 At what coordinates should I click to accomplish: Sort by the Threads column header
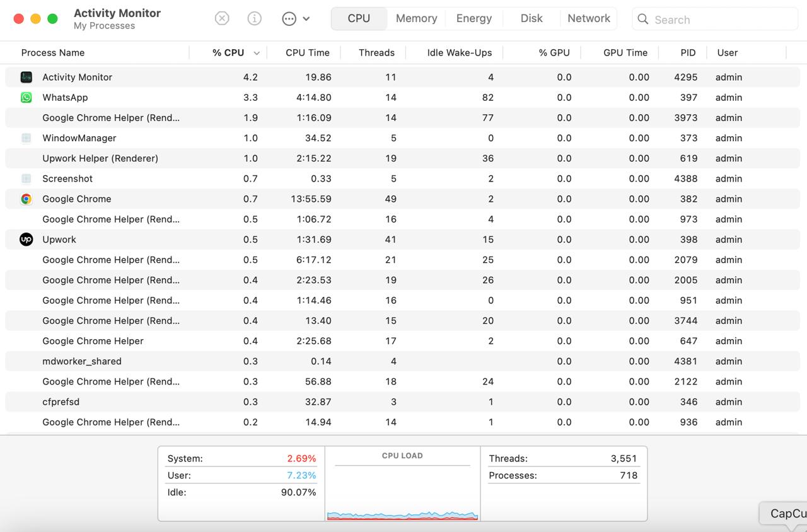(376, 53)
